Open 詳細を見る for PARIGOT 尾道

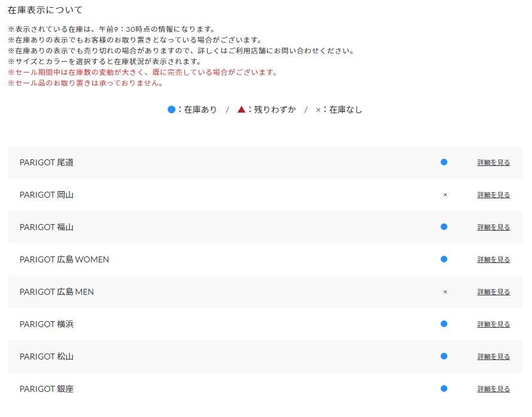[494, 162]
